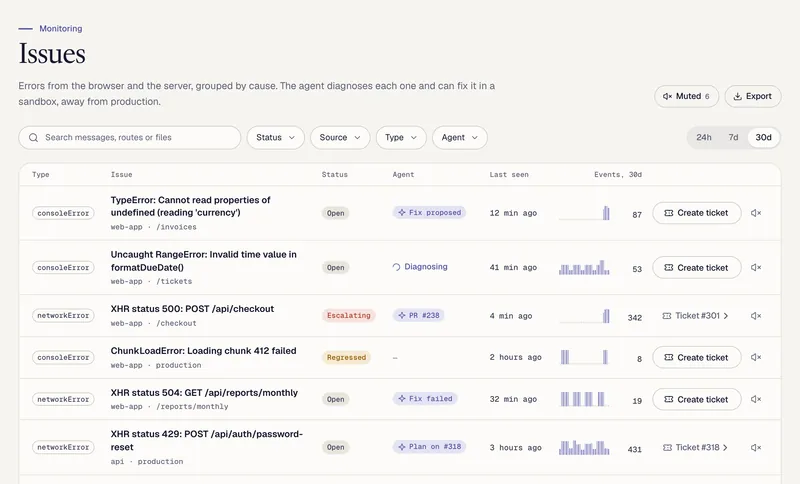Open the Status filter dropdown
The width and height of the screenshot is (800, 484).
coord(276,138)
